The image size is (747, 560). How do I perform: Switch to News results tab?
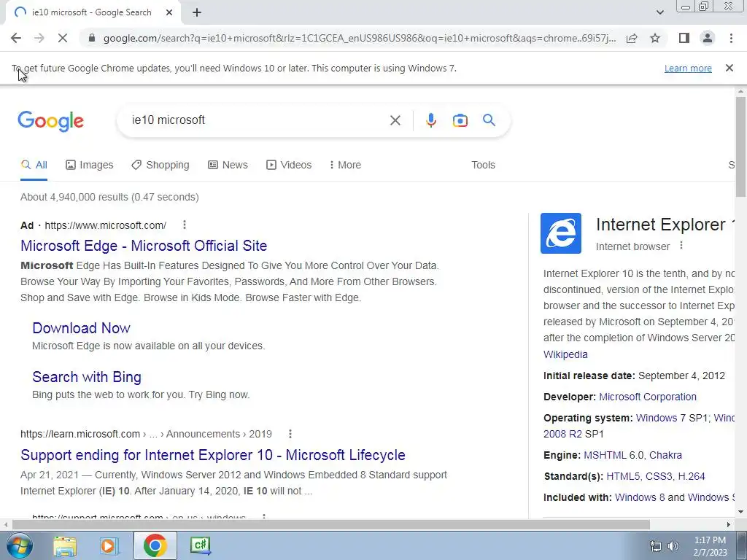(228, 165)
